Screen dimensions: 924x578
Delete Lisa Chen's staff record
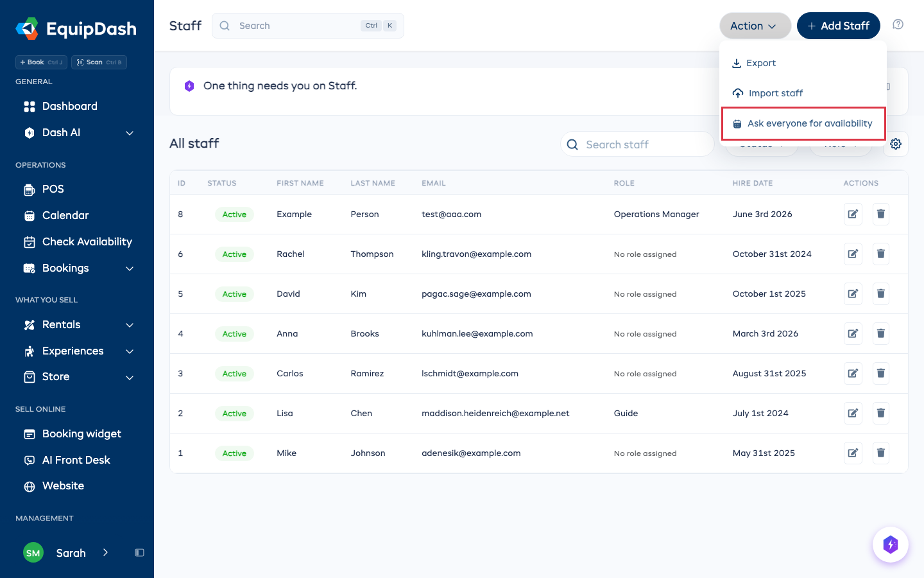pos(881,413)
